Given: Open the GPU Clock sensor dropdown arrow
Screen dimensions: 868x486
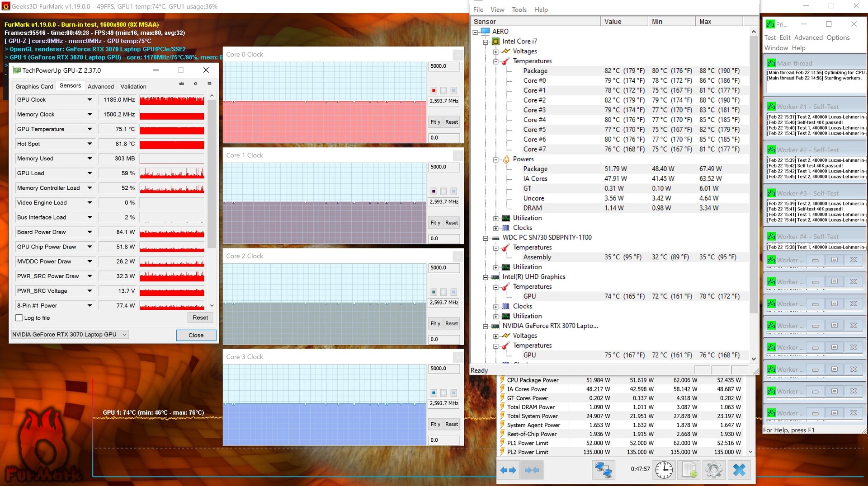Looking at the screenshot, I should [x=90, y=100].
